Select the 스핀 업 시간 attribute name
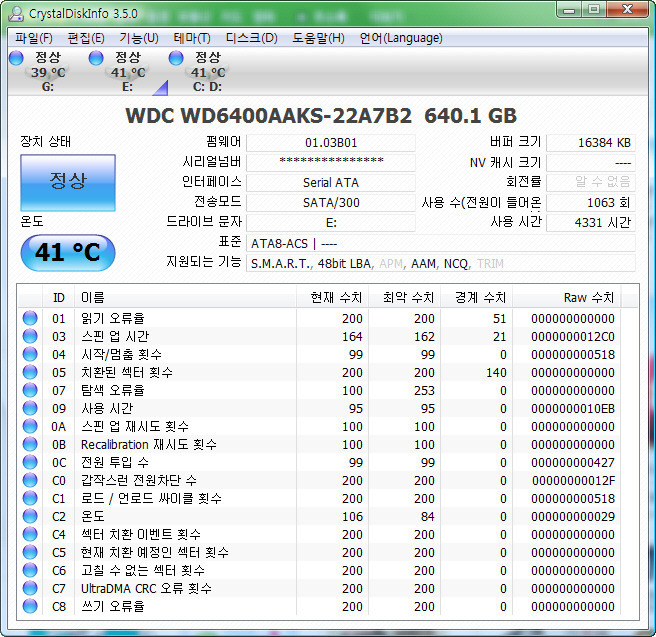656x637 pixels. 115,337
